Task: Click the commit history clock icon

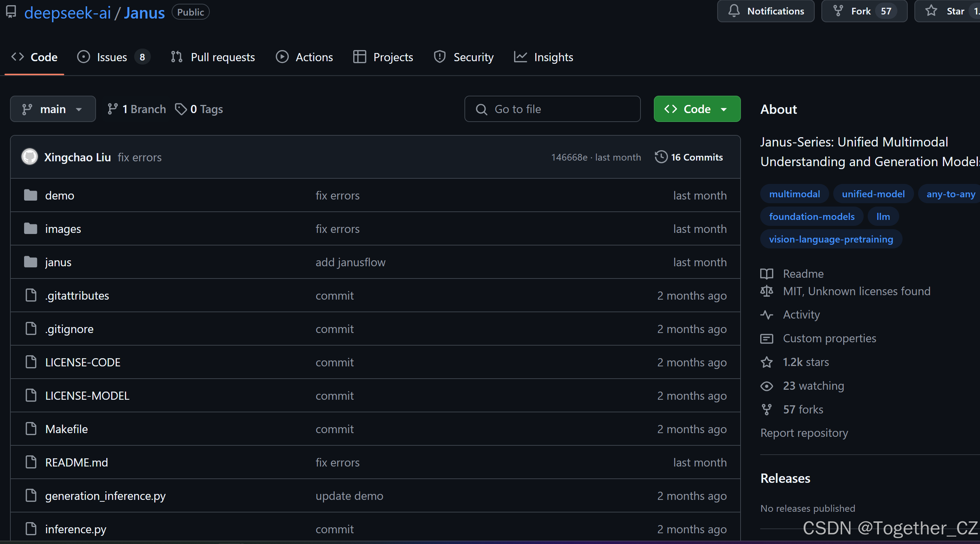Action: [661, 157]
